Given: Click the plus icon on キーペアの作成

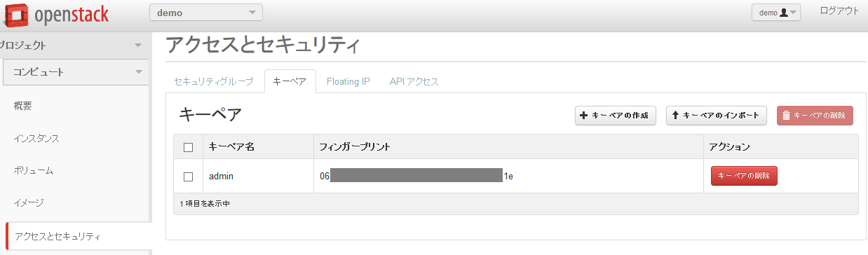Looking at the screenshot, I should click(583, 116).
